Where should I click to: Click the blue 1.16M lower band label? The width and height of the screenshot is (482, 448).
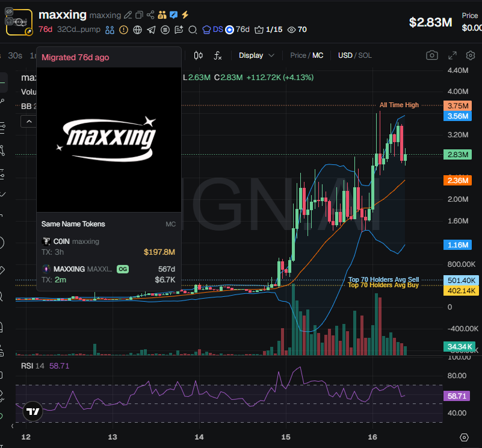click(x=457, y=245)
